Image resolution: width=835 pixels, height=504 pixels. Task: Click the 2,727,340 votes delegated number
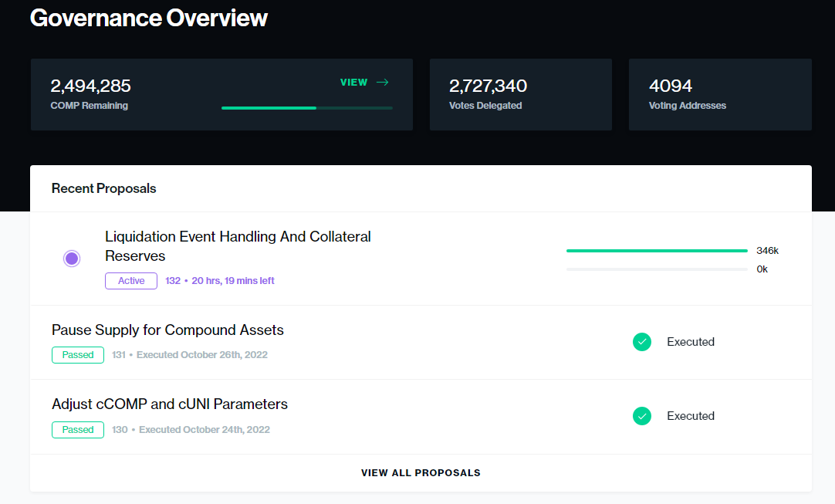pyautogui.click(x=488, y=86)
